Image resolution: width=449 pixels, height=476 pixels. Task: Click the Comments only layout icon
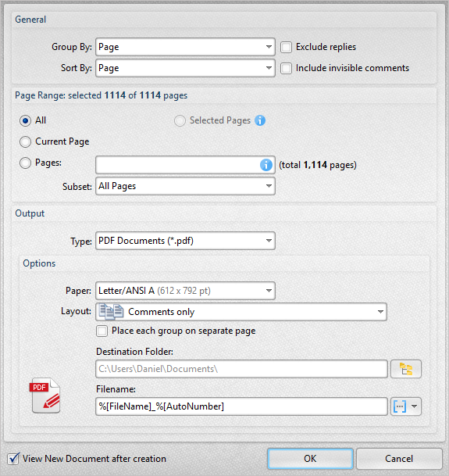click(112, 312)
